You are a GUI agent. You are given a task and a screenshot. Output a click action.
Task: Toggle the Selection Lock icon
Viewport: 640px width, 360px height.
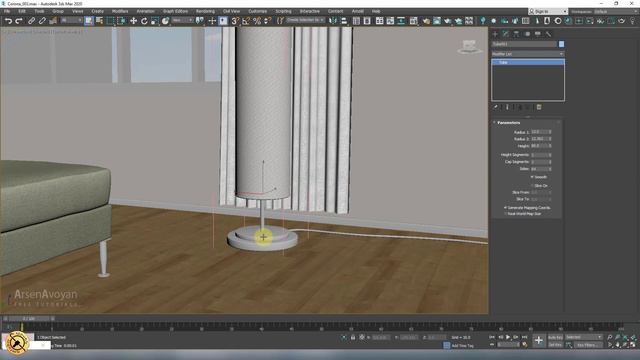point(353,338)
